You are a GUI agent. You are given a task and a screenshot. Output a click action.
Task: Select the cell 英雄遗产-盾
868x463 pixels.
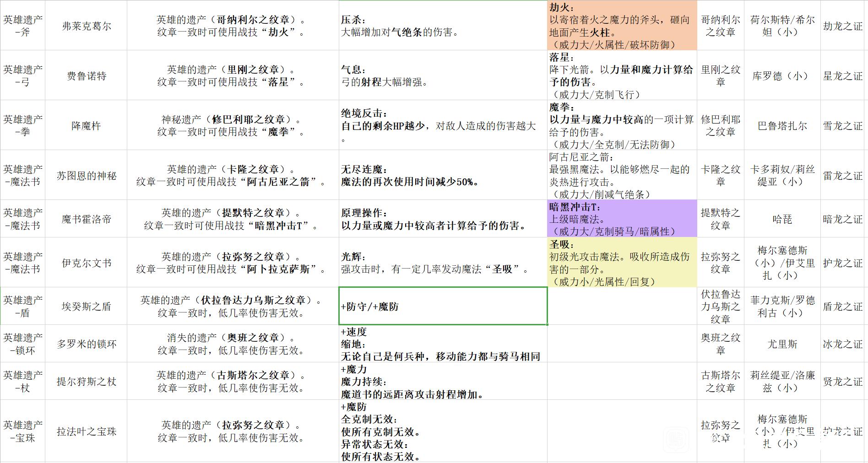tap(22, 306)
